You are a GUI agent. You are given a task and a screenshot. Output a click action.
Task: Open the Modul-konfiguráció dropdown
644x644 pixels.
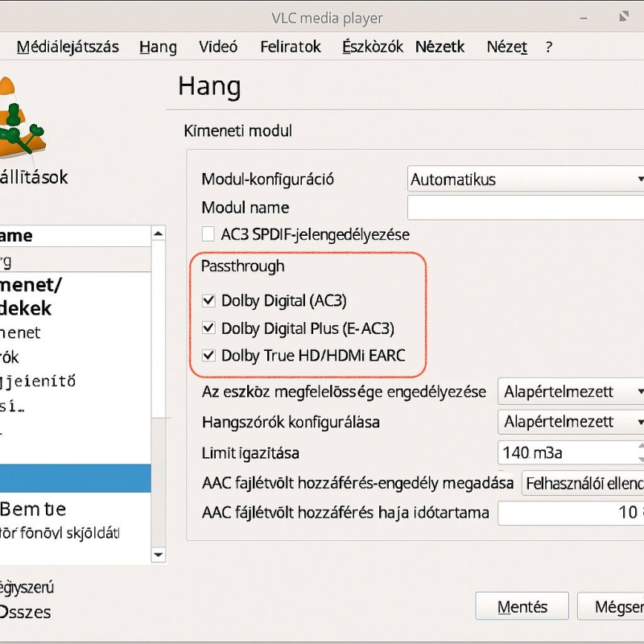(526, 180)
